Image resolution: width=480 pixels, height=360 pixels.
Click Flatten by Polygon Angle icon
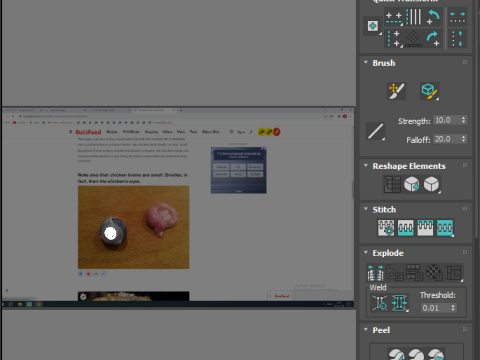pyautogui.click(x=396, y=273)
